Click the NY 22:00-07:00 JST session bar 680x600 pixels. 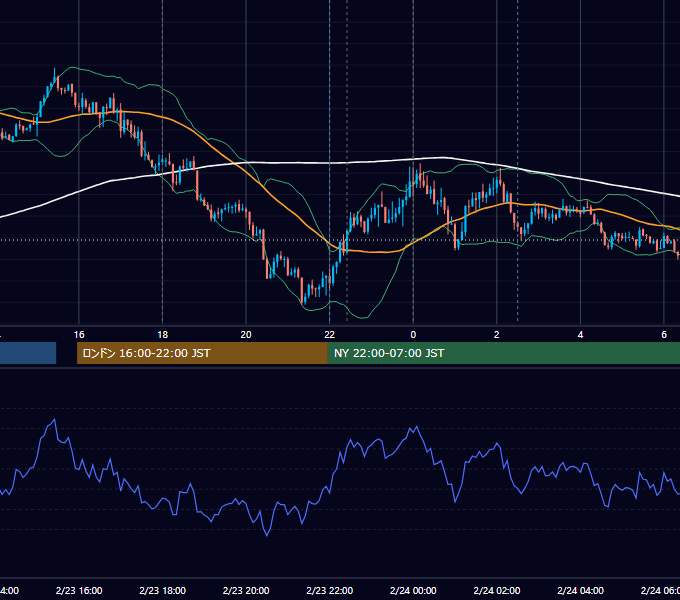503,353
